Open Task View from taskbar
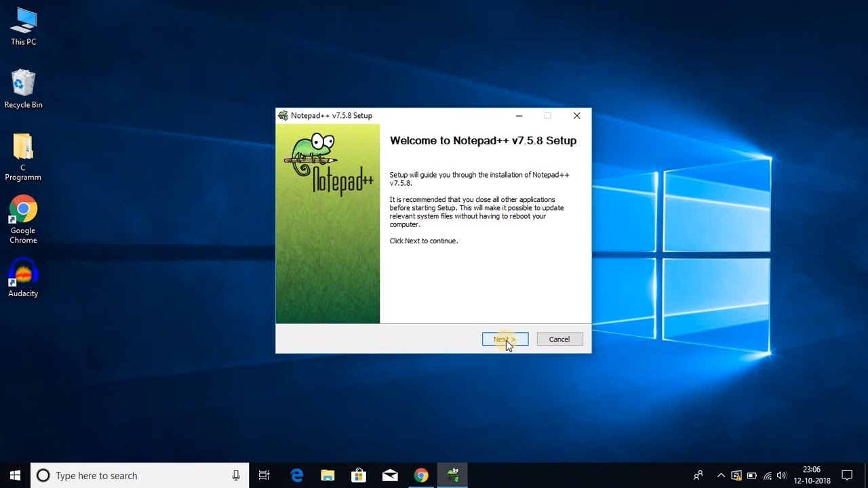868x488 pixels. point(264,476)
